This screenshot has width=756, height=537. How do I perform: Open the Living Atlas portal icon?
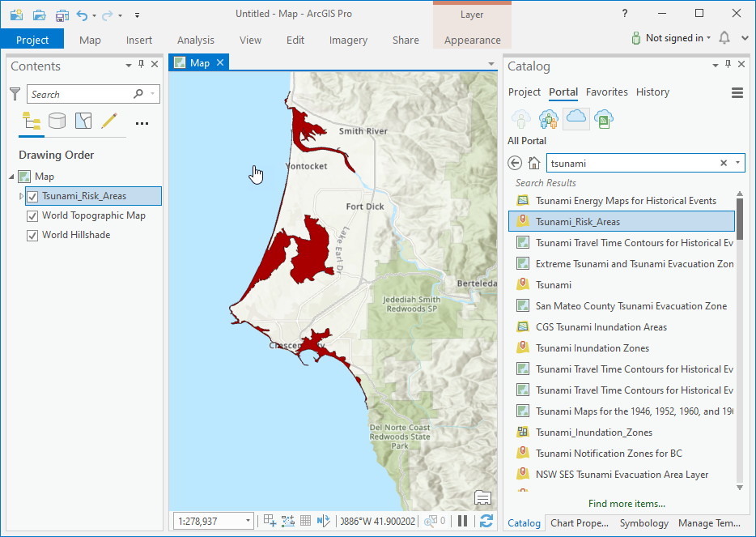click(604, 119)
